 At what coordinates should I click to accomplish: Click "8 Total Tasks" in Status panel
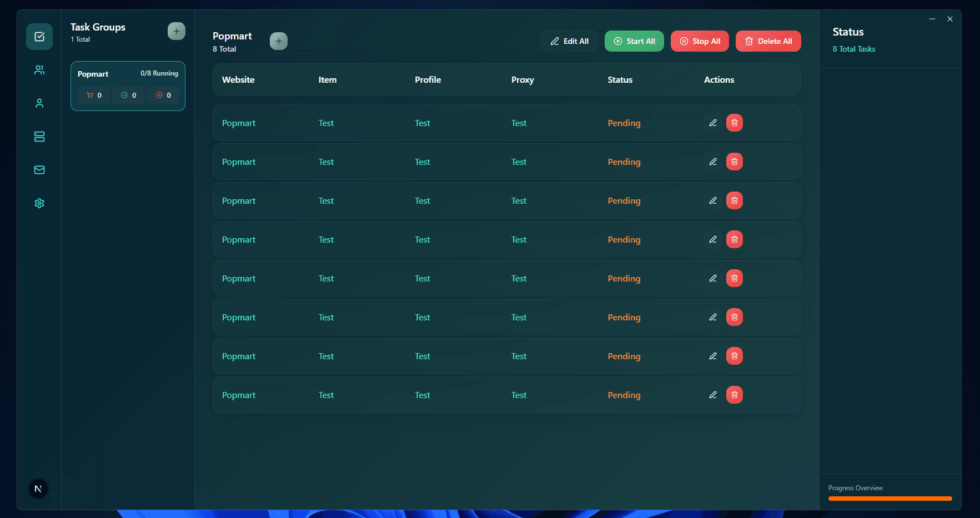pos(854,49)
